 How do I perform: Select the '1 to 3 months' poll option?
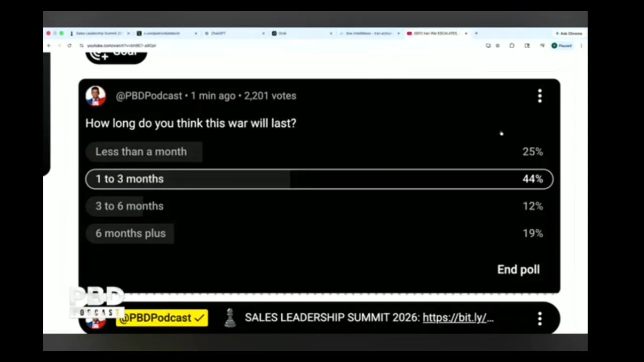319,179
